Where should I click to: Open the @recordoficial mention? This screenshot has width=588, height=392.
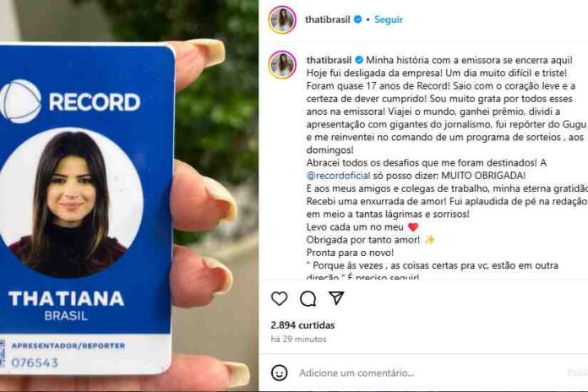(338, 176)
